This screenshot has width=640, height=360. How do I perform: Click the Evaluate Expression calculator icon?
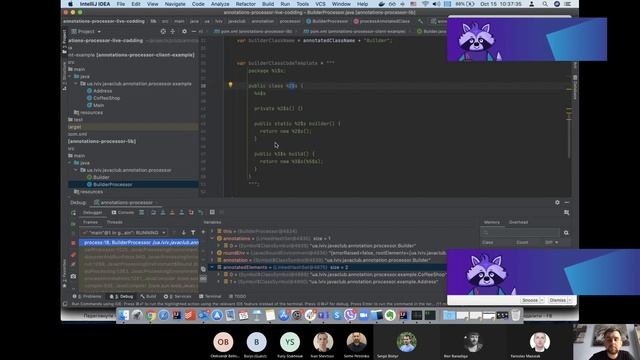tap(212, 212)
